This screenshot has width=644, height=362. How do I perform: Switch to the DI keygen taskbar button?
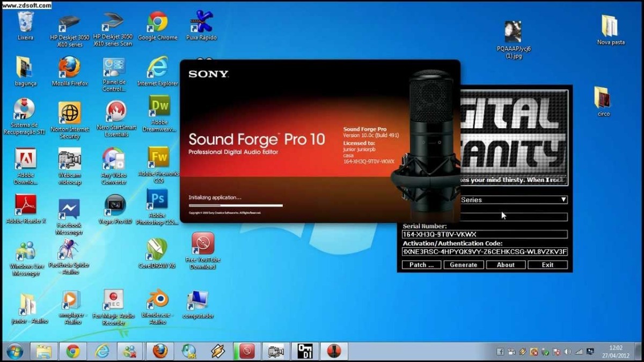pos(304,351)
